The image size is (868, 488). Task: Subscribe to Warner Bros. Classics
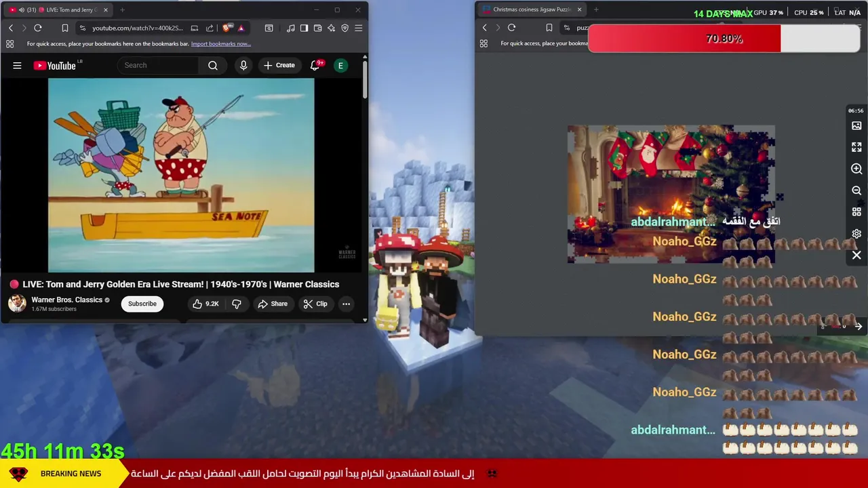click(142, 304)
